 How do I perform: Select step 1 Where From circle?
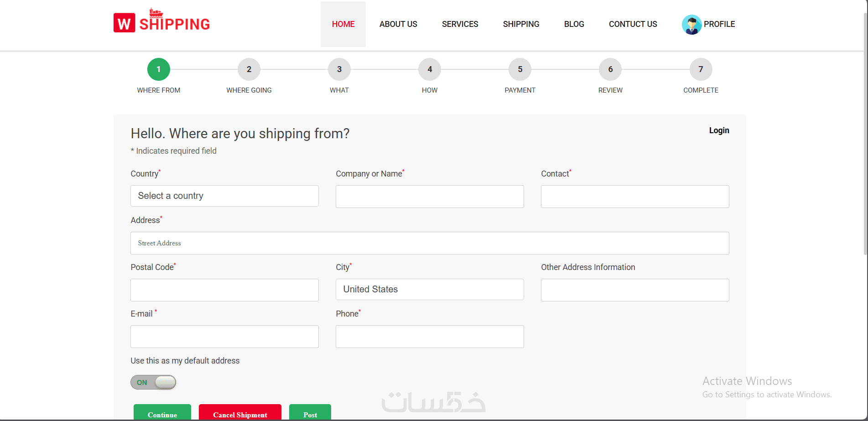pyautogui.click(x=159, y=69)
